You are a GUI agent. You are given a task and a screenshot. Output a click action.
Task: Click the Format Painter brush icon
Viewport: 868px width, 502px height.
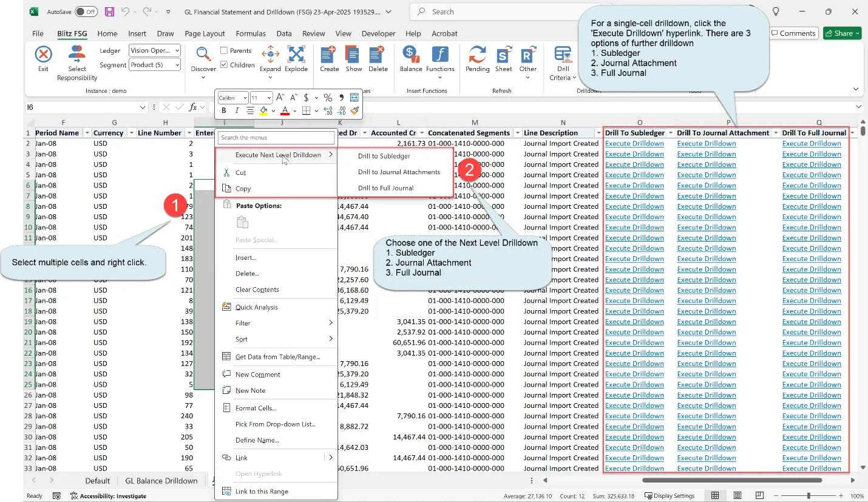[355, 110]
